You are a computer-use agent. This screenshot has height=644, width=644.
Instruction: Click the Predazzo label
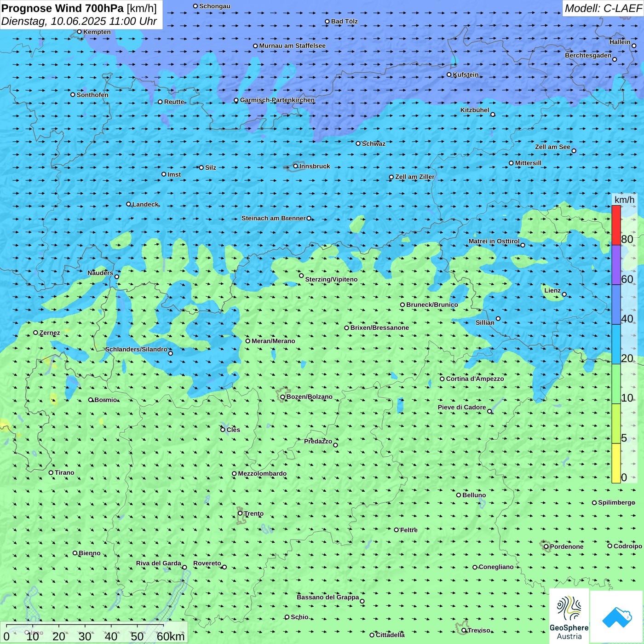click(318, 441)
